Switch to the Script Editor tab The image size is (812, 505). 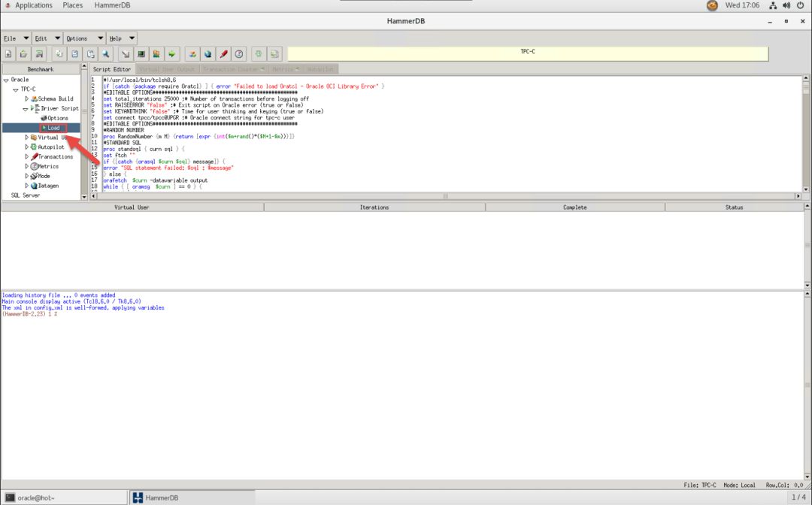[112, 69]
